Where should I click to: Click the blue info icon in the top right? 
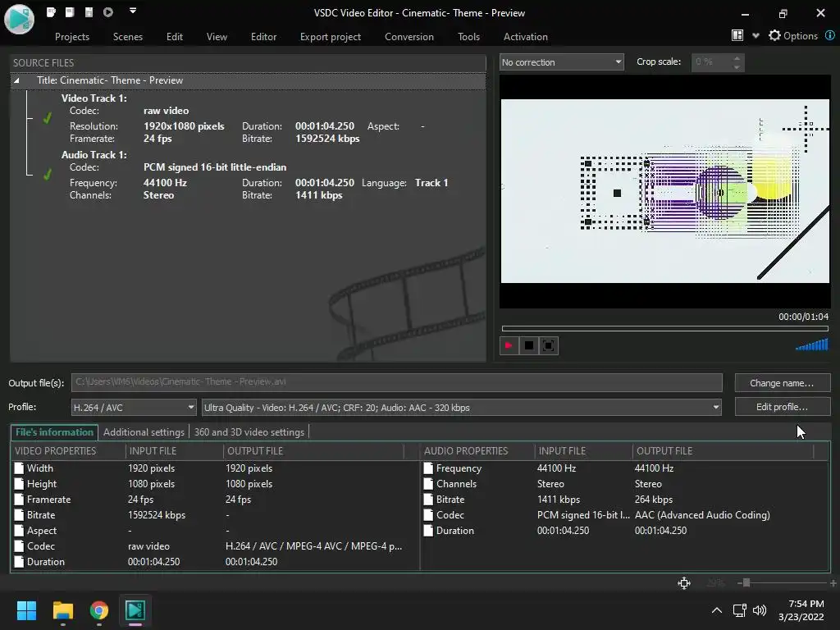tap(830, 35)
